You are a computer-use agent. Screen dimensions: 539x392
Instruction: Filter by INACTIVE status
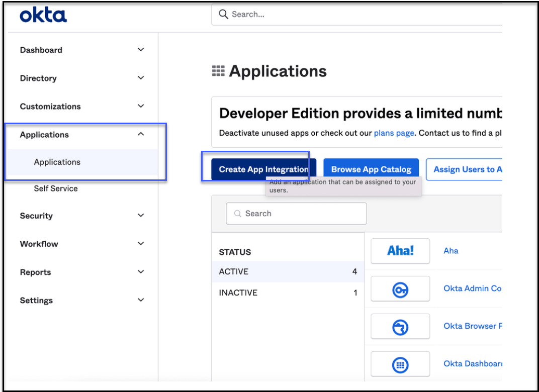[288, 292]
